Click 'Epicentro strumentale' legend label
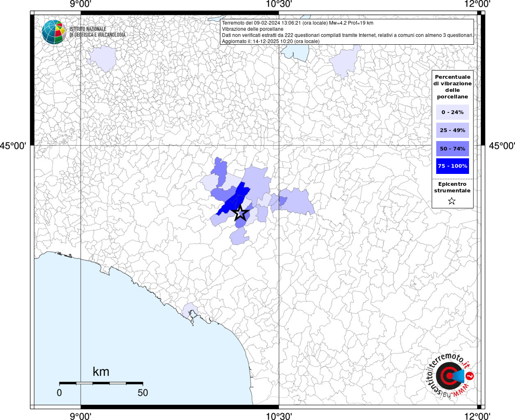 tap(452, 187)
